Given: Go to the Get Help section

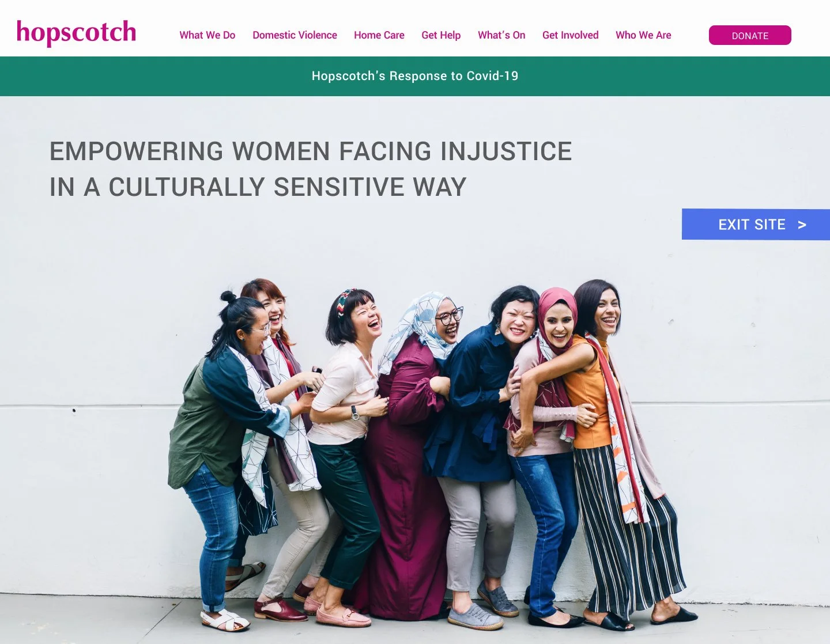Looking at the screenshot, I should click(441, 35).
